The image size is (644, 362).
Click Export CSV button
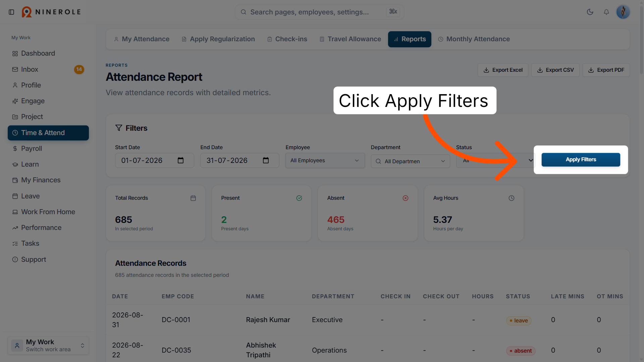click(x=555, y=70)
